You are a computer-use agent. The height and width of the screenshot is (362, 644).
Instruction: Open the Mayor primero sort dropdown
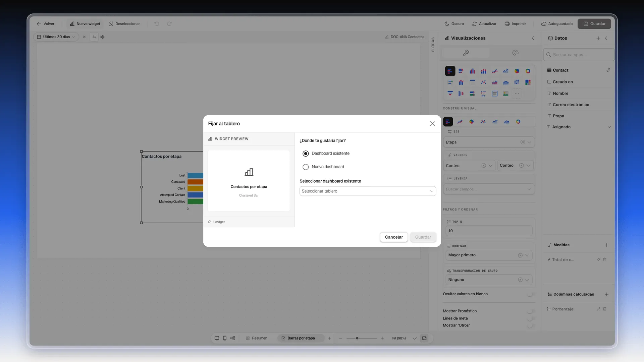tap(489, 255)
